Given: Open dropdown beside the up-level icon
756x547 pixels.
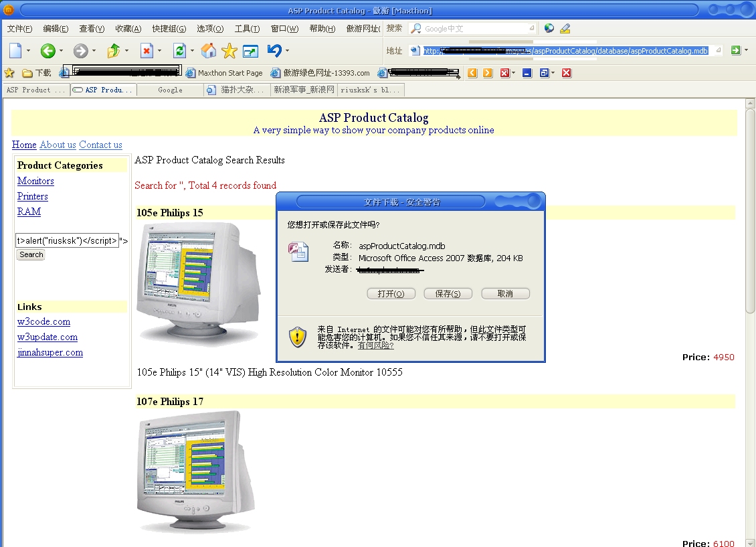Looking at the screenshot, I should [127, 50].
